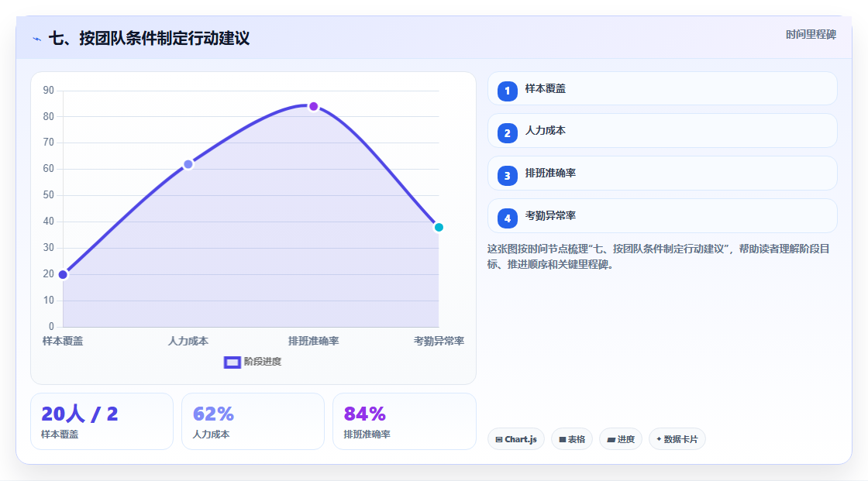Screen dimensions: 868x481
Task: Click the section title 七、按团队条件制定行动建议
Action: tap(150, 38)
